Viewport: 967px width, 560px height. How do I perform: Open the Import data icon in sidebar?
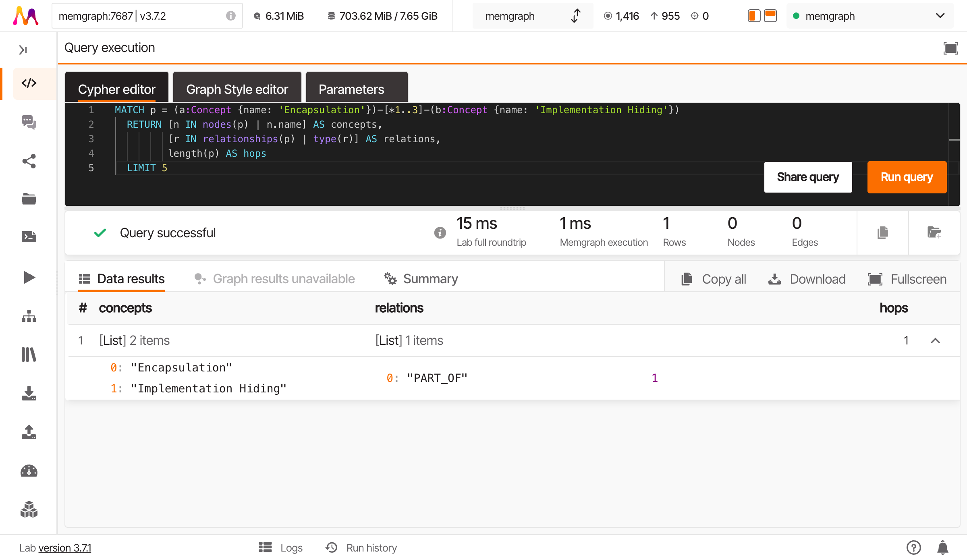tap(28, 394)
